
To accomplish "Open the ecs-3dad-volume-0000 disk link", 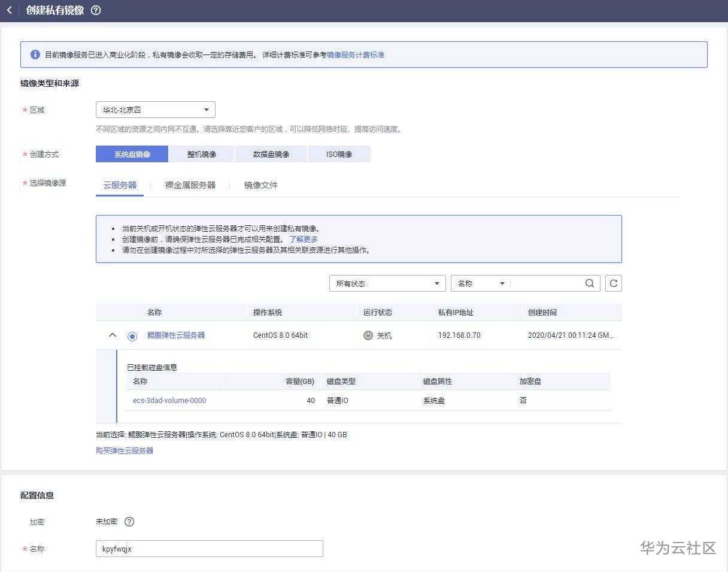I will point(169,400).
